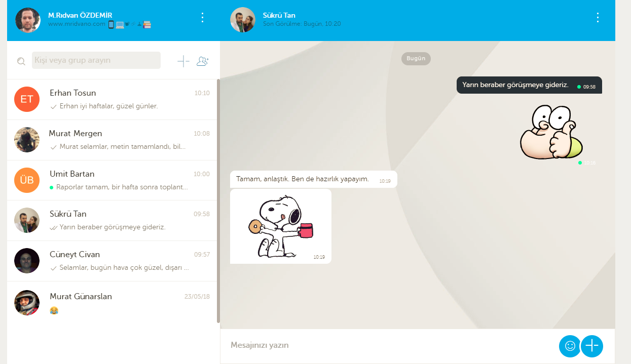Click the 10:10 time on Erhan Tosun's row
The width and height of the screenshot is (631, 364).
[x=202, y=93]
